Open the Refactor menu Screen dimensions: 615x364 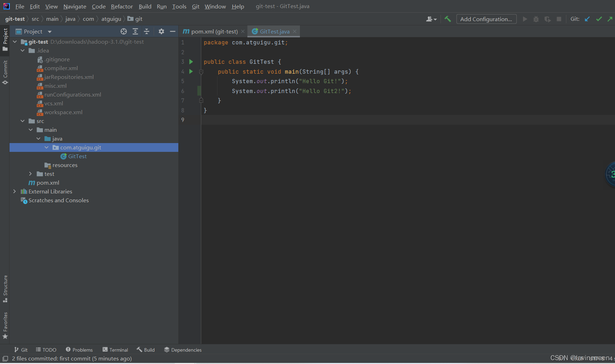coord(122,6)
